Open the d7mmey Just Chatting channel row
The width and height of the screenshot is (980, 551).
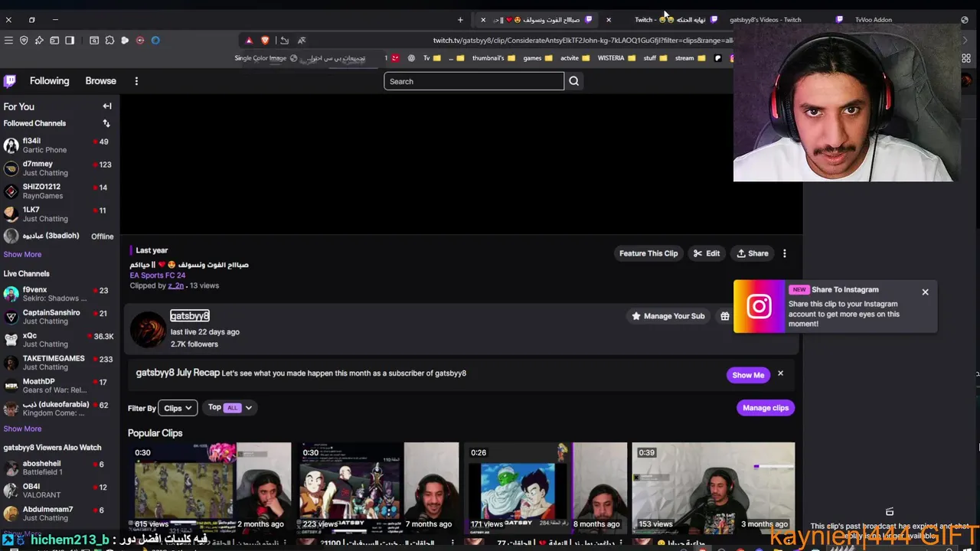pyautogui.click(x=59, y=168)
